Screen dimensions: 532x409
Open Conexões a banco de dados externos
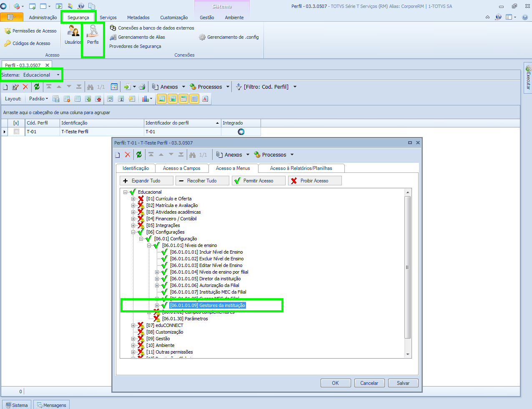[152, 28]
